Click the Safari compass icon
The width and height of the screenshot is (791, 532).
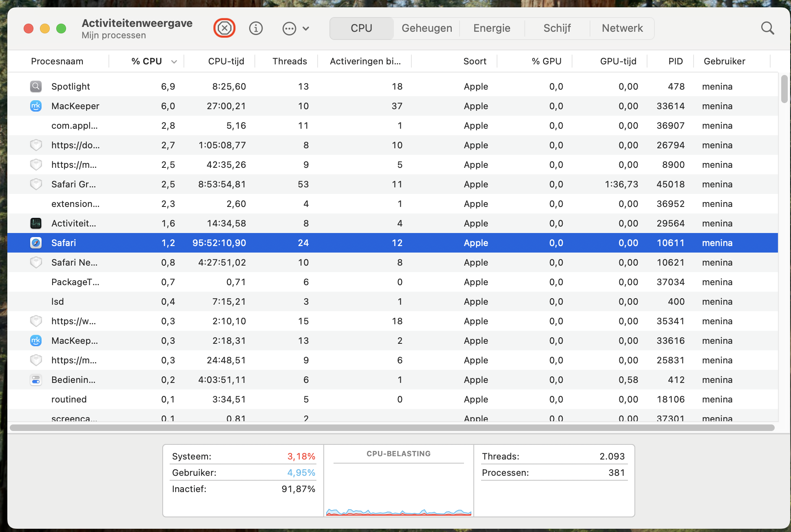[x=36, y=243]
